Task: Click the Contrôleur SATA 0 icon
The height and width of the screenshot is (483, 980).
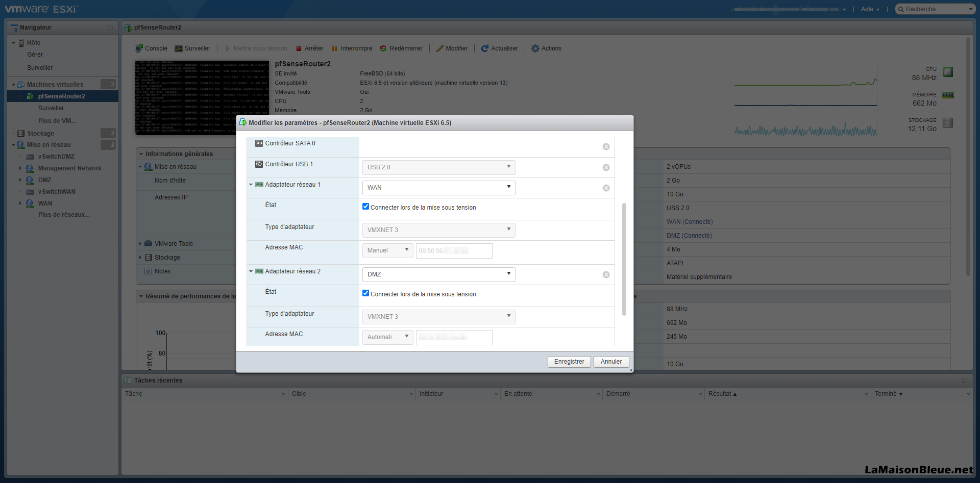Action: point(259,143)
